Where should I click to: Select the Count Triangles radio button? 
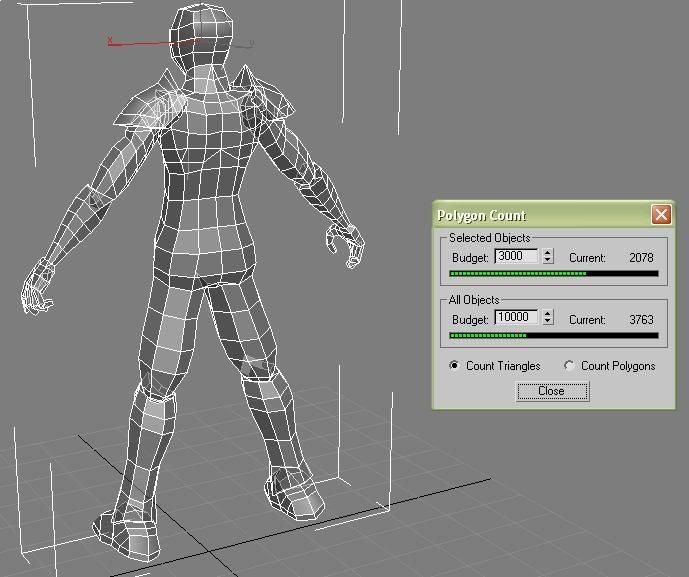[x=454, y=365]
